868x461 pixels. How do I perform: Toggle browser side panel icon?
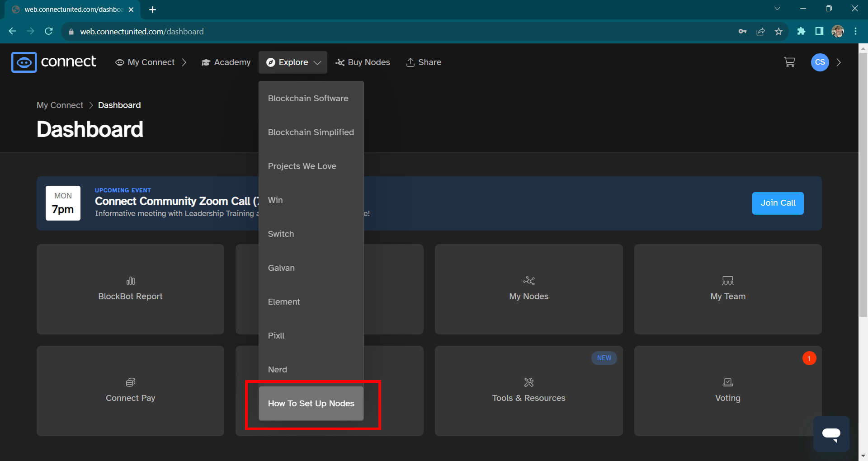[x=819, y=31]
